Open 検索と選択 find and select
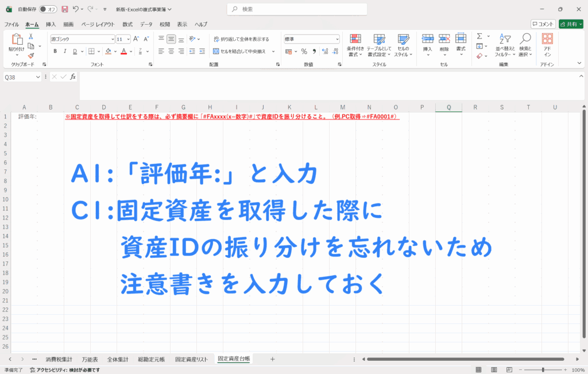 tap(525, 44)
